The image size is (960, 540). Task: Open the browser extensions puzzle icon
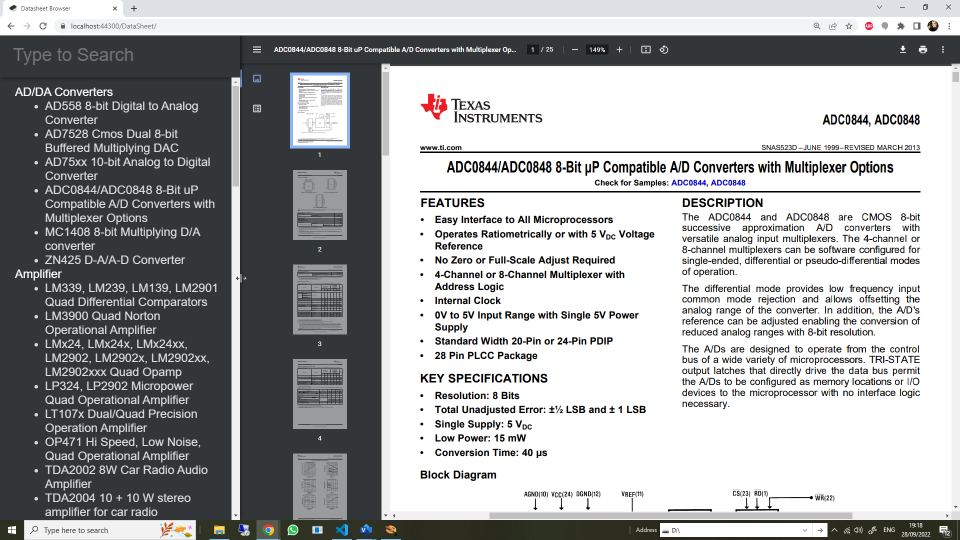point(901,26)
